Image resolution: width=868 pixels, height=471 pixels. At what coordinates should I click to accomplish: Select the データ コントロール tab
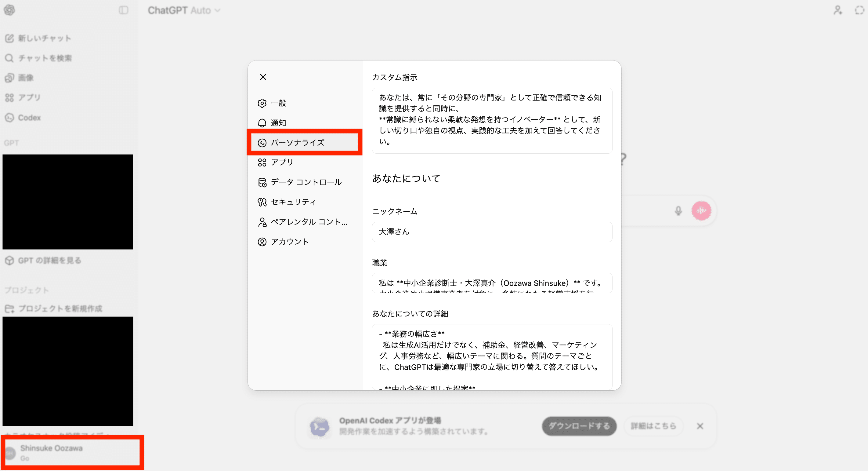click(x=306, y=182)
